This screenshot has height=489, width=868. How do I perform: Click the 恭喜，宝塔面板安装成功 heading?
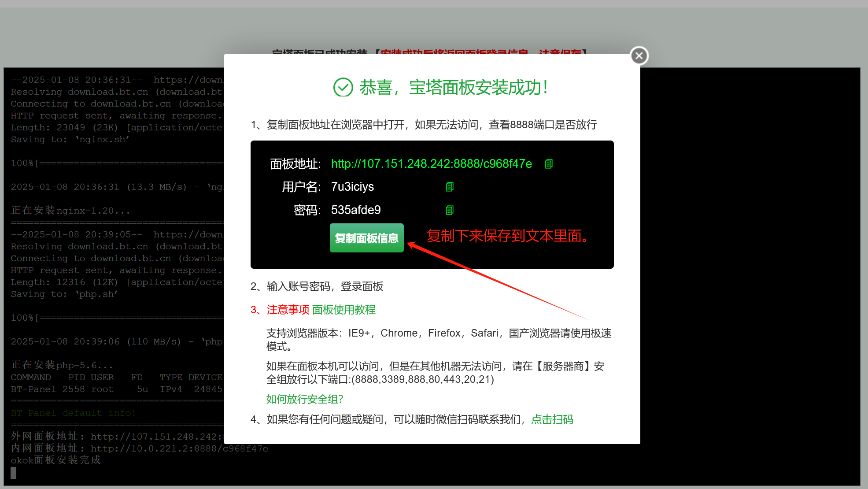click(x=454, y=87)
